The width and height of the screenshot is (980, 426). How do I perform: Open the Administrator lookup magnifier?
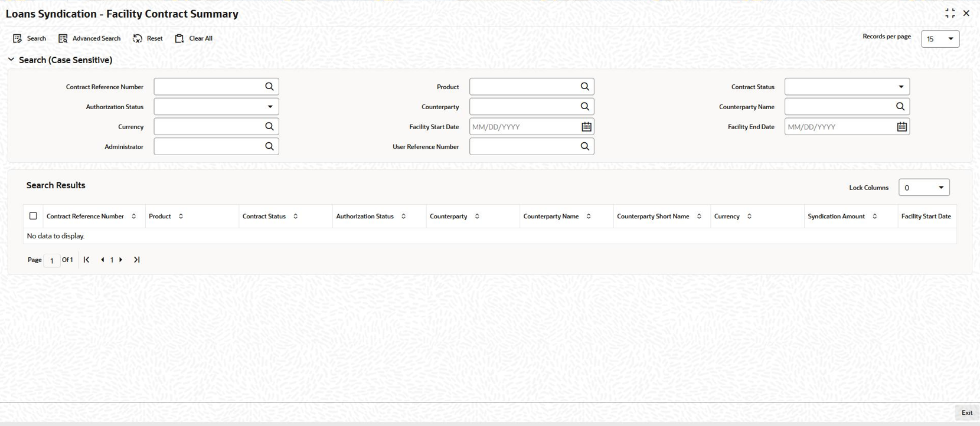pyautogui.click(x=269, y=146)
